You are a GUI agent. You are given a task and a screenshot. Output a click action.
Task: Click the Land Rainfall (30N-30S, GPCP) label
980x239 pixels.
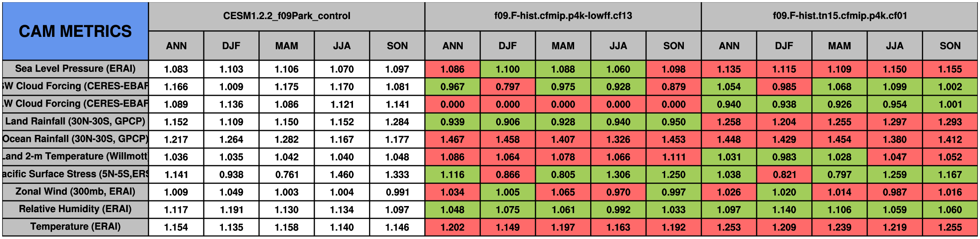pyautogui.click(x=75, y=121)
